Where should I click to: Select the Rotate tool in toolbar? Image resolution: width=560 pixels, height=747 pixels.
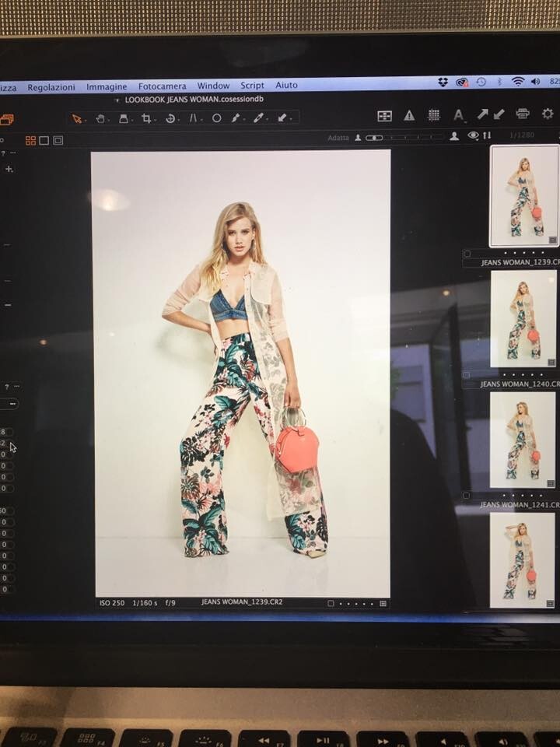[170, 118]
